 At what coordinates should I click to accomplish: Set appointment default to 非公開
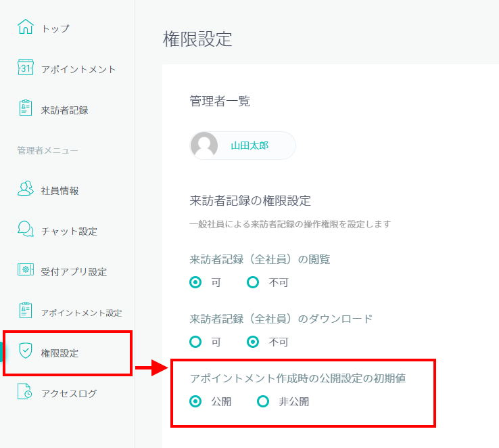(263, 401)
